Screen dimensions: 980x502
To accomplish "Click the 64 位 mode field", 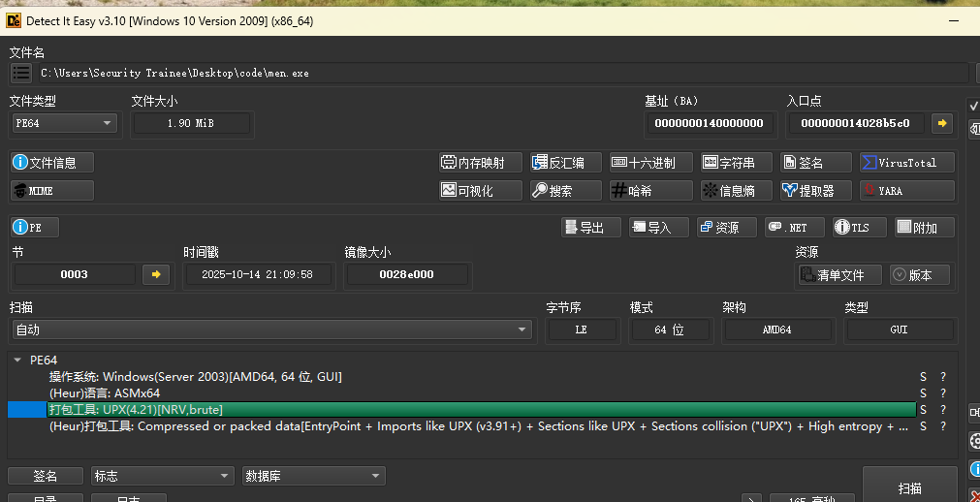I will (x=670, y=329).
